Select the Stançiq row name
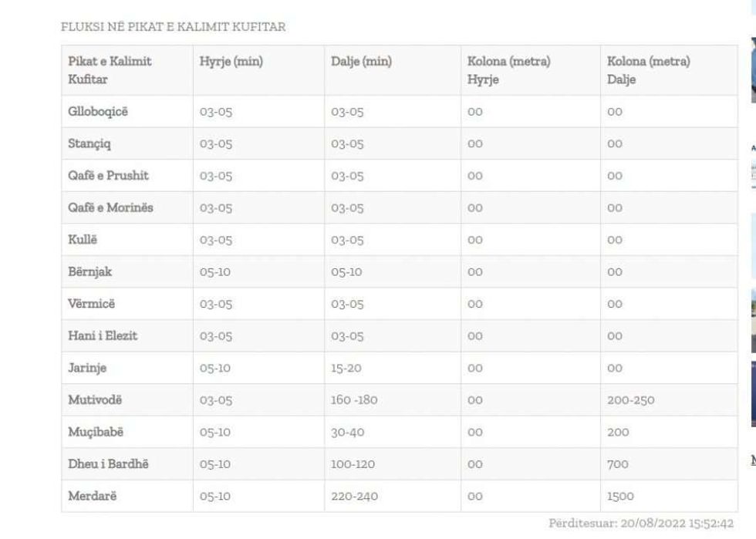This screenshot has width=756, height=539. (x=89, y=143)
